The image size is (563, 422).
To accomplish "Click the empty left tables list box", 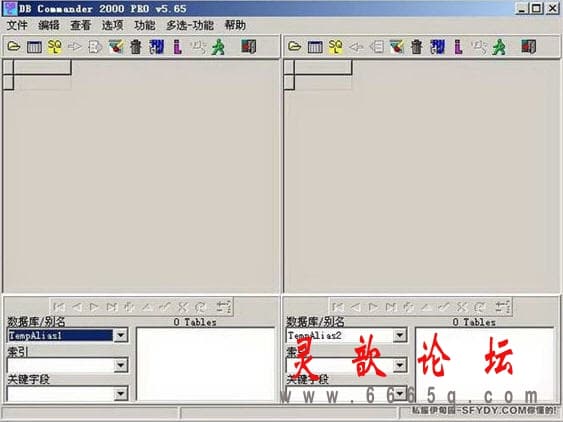I will coord(205,364).
